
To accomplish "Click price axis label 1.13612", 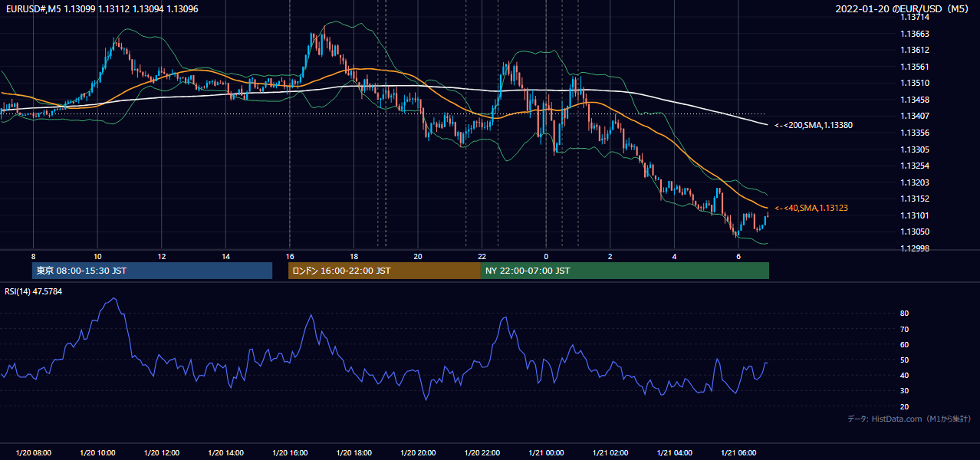I will [915, 50].
